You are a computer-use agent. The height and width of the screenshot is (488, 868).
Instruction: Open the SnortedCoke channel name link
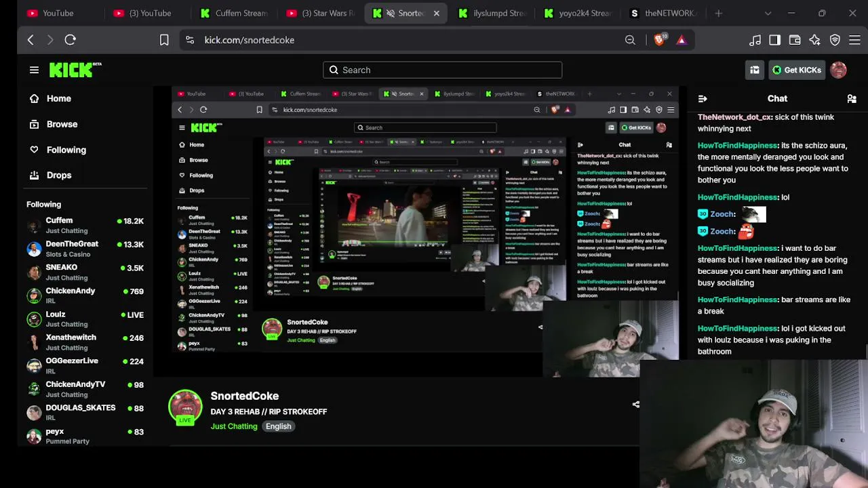(244, 396)
